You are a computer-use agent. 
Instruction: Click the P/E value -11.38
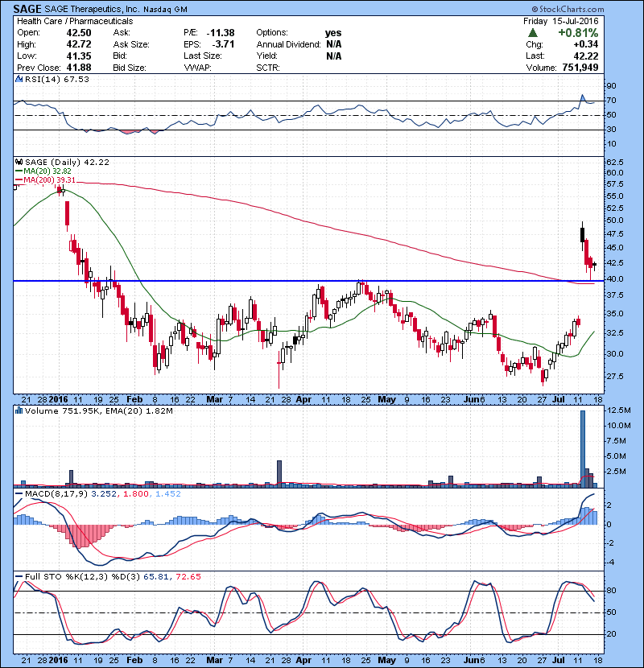[221, 33]
